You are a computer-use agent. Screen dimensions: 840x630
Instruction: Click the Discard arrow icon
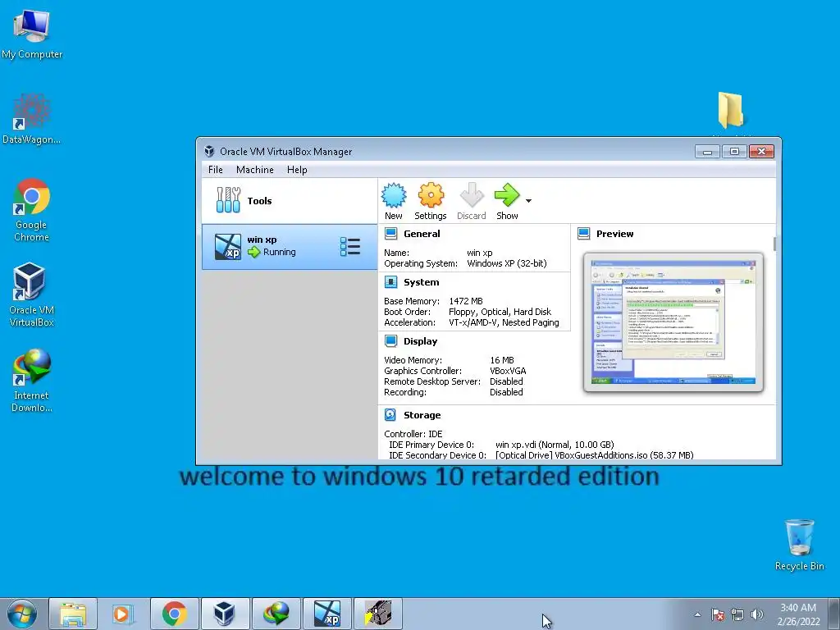pyautogui.click(x=472, y=195)
